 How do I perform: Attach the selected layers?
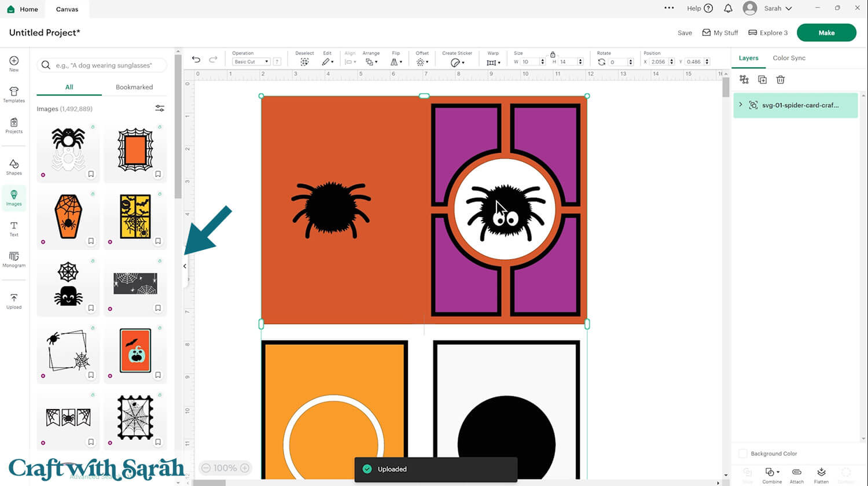coord(796,474)
